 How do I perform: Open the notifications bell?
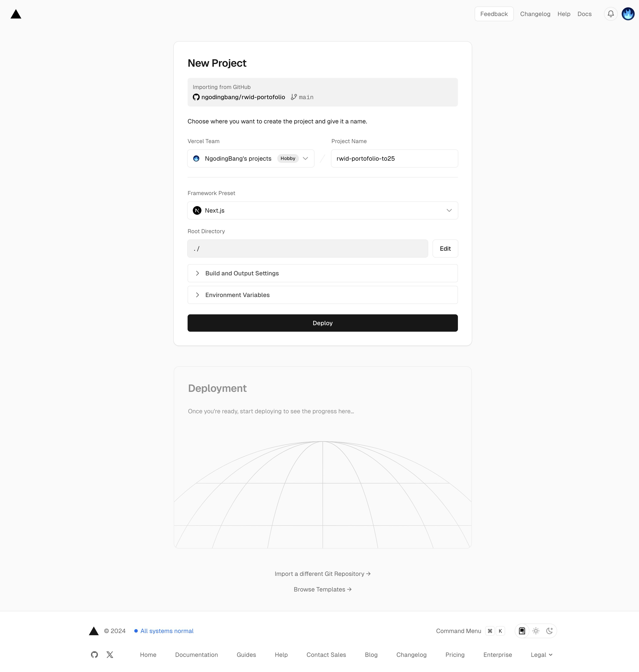click(610, 14)
